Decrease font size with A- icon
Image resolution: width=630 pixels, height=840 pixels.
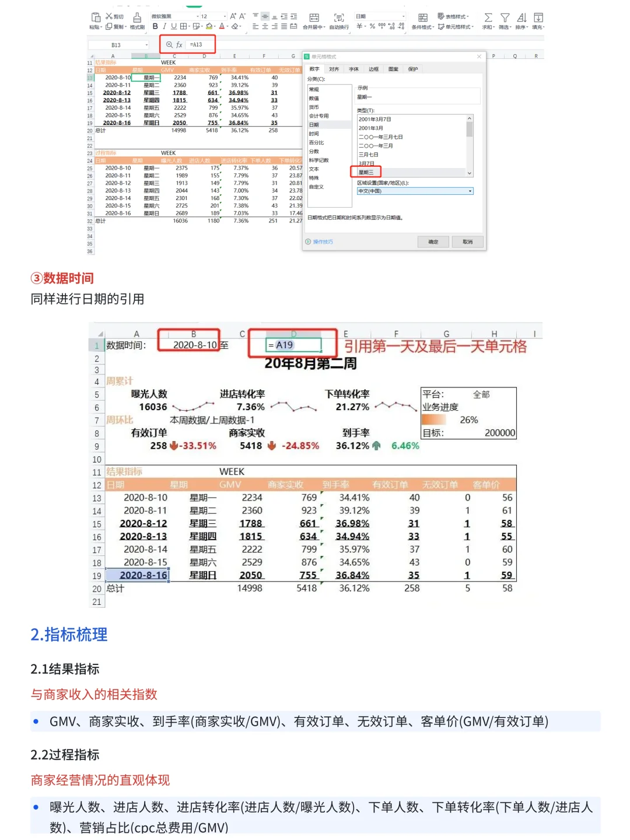(x=243, y=16)
